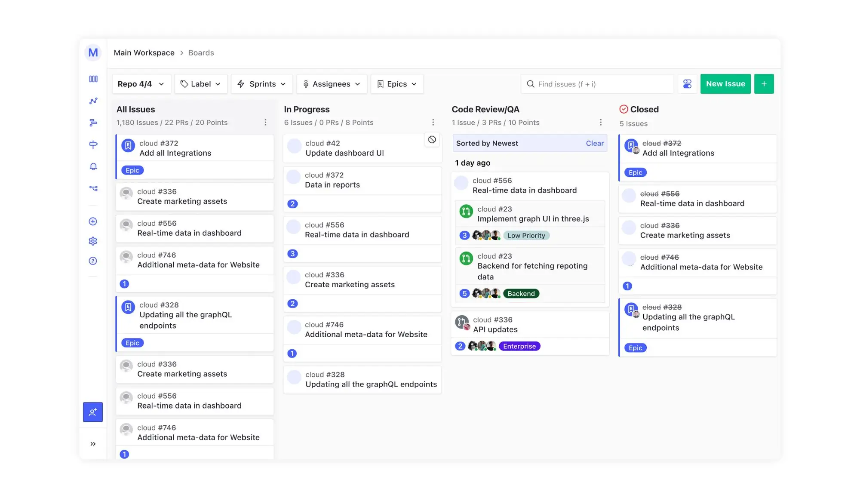Open settings gear icon
This screenshot has width=860, height=504.
coord(93,241)
